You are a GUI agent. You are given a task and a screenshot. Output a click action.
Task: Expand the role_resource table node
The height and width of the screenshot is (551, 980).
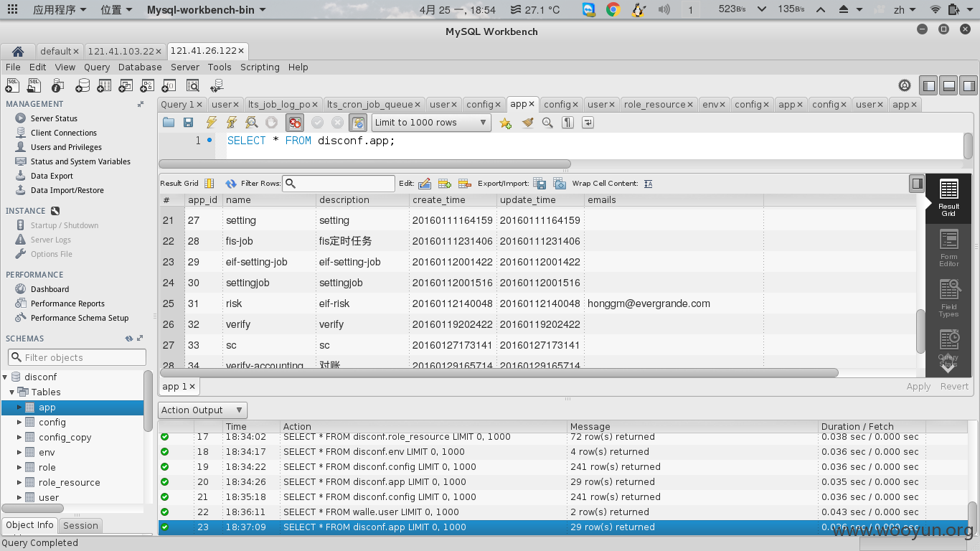(20, 482)
